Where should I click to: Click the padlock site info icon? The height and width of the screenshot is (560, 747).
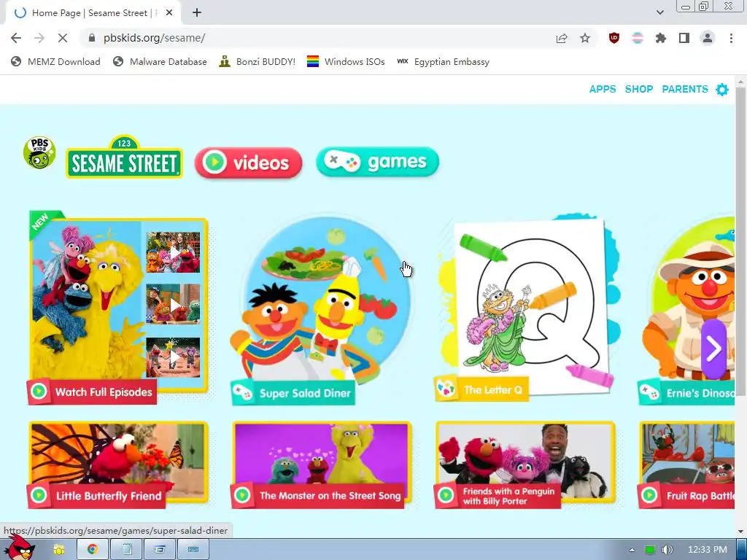click(x=92, y=38)
